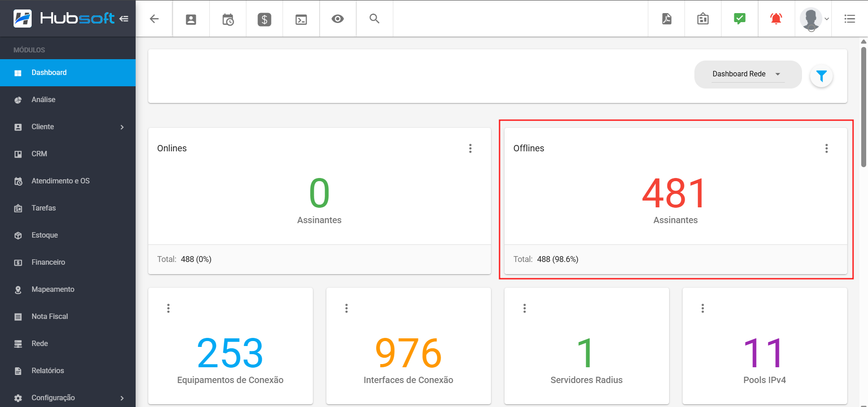Open the Estoque module
Screen dimensions: 868x407
point(68,235)
